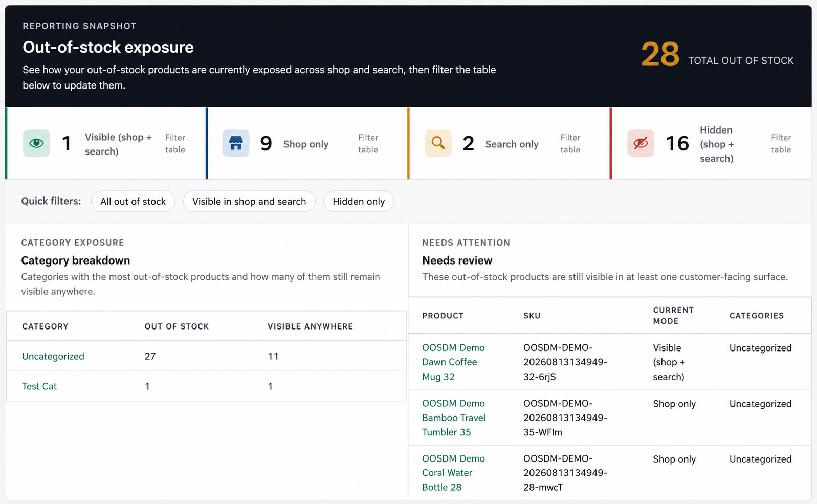Click the count 2 for Search only
The width and height of the screenshot is (817, 504).
(468, 143)
